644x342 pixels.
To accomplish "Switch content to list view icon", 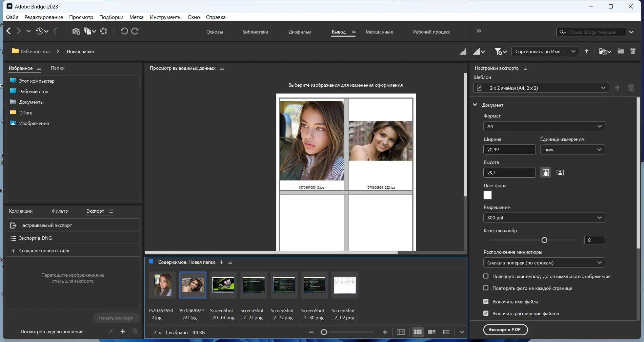I will [x=446, y=332].
